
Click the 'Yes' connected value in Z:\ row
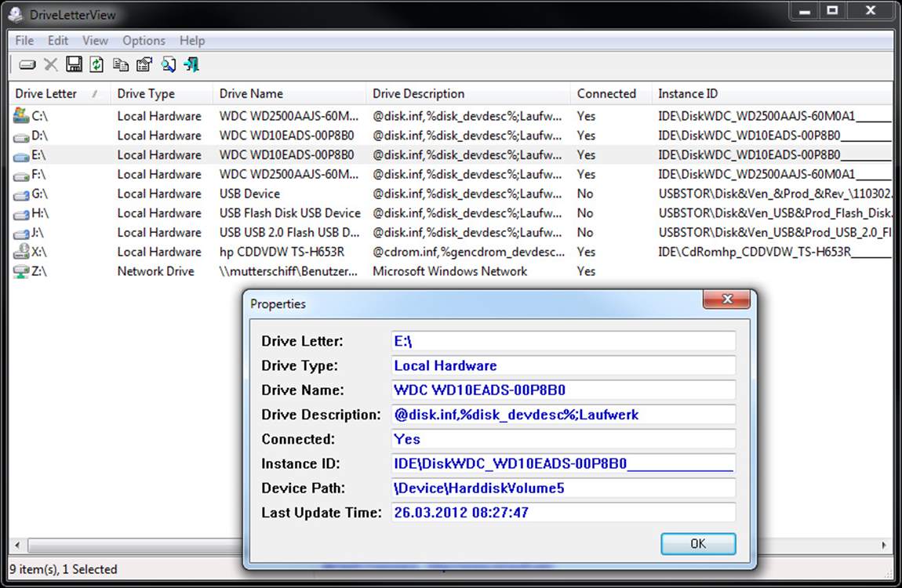pos(586,271)
